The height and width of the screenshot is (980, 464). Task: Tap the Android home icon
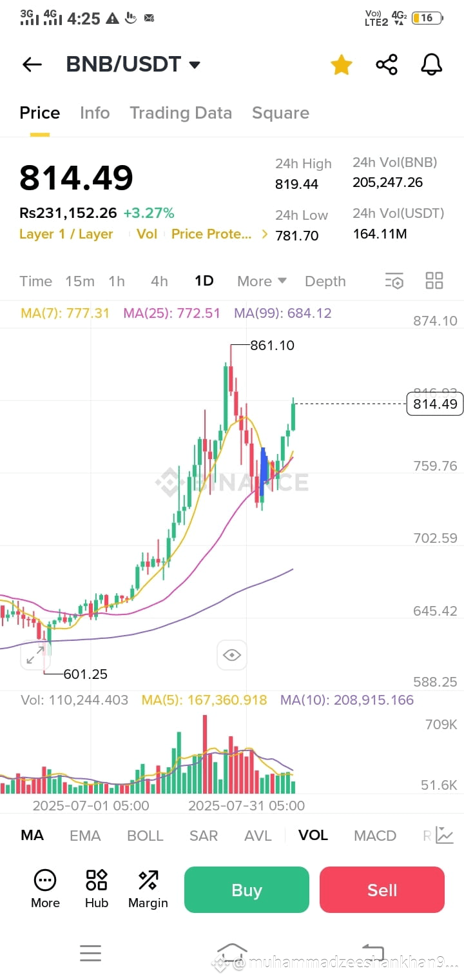232,953
